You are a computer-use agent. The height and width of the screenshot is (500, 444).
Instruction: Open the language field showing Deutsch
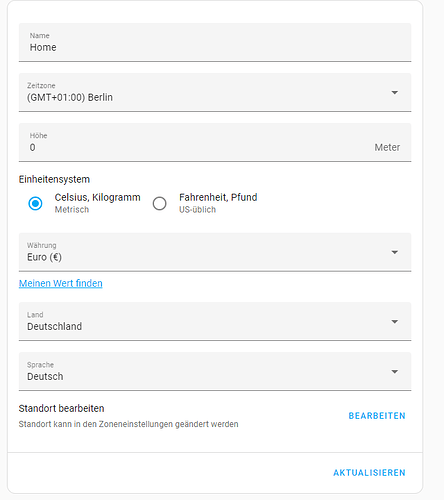click(x=215, y=371)
